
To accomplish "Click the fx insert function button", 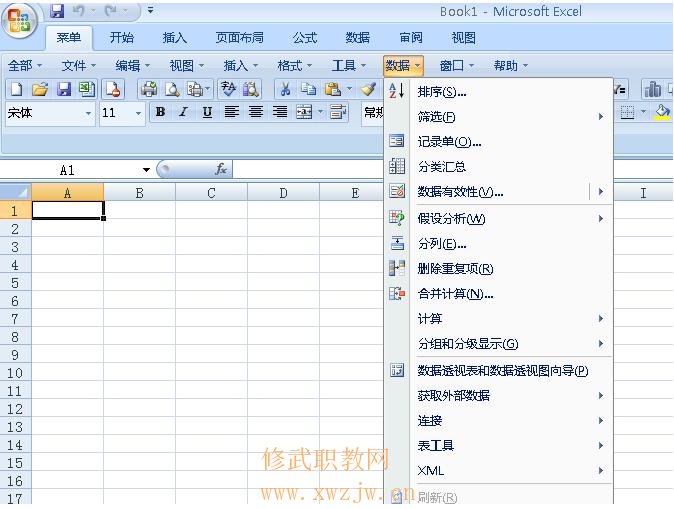I will tap(221, 169).
